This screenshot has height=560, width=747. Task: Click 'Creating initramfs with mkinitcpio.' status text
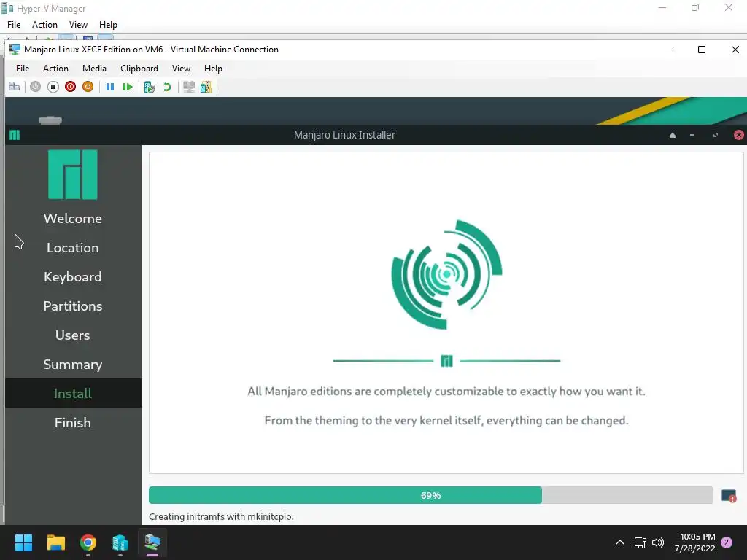tap(221, 517)
